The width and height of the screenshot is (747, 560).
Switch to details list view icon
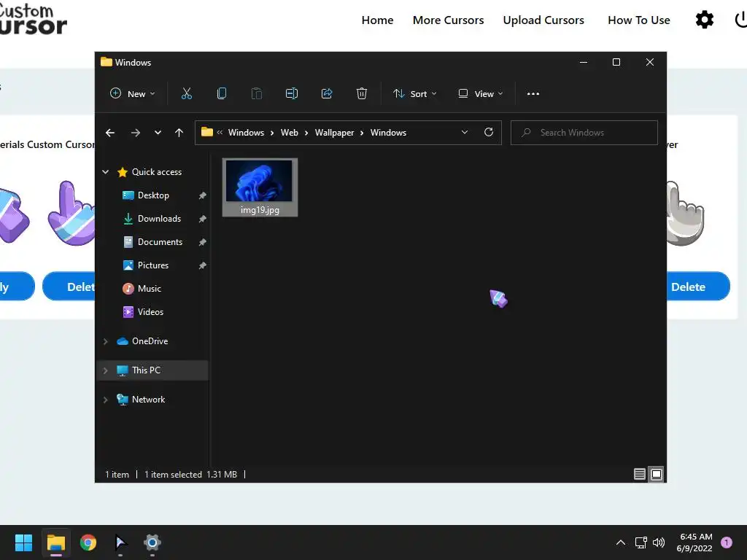pyautogui.click(x=639, y=474)
